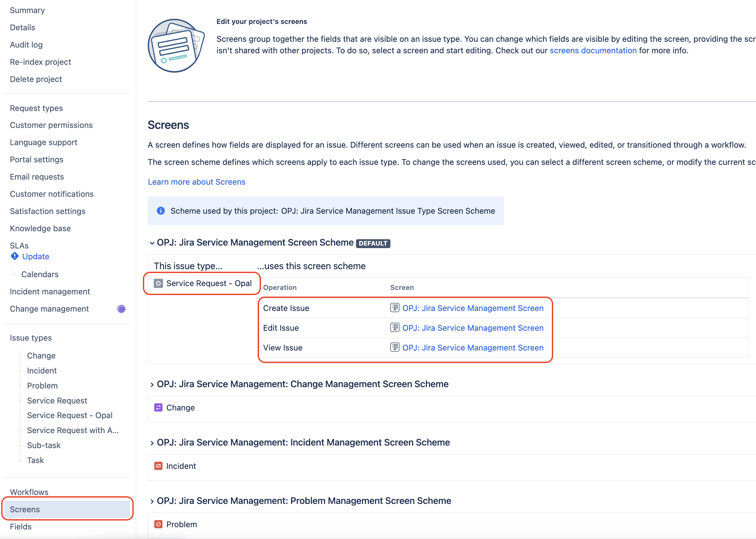Screen dimensions: 756x539
Task: Click the blue info icon in scheme banner
Action: click(x=161, y=211)
